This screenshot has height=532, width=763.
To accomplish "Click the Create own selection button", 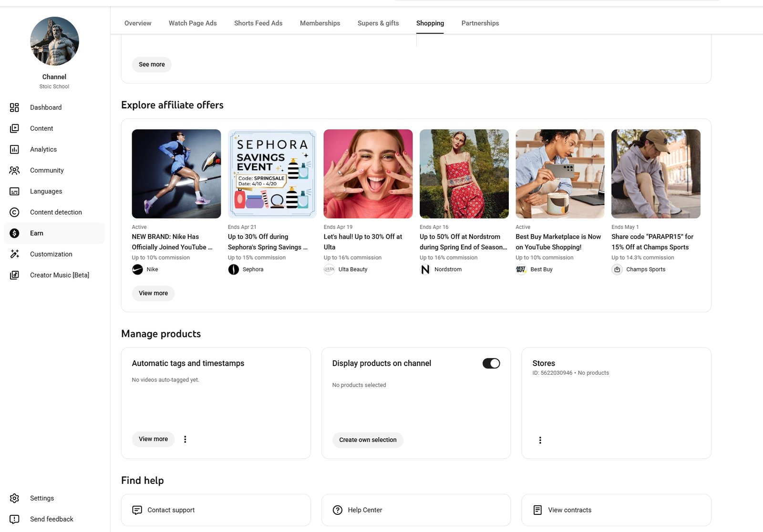I will (367, 440).
